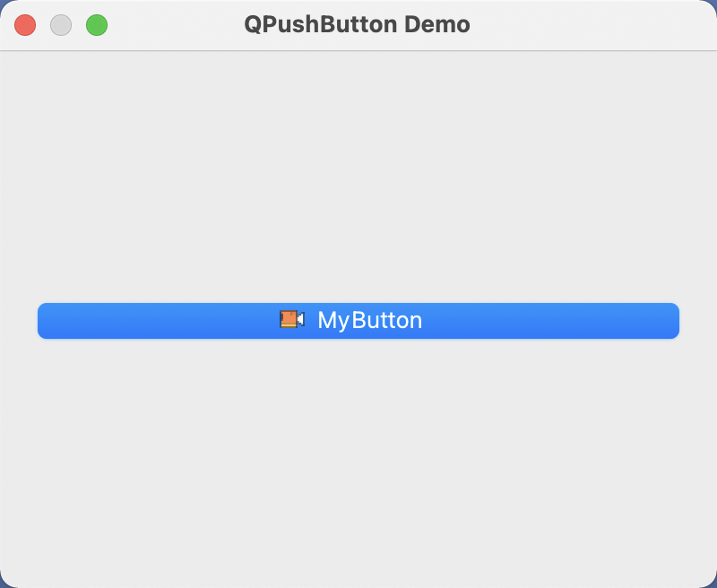Click empty gray area above MyButton
Viewport: 717px width, 588px height.
tap(358, 176)
